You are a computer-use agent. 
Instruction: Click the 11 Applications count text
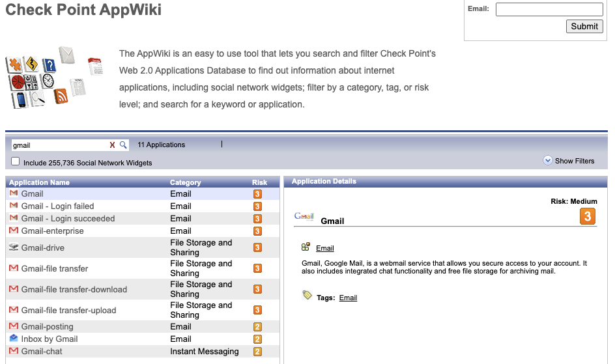[x=161, y=145]
